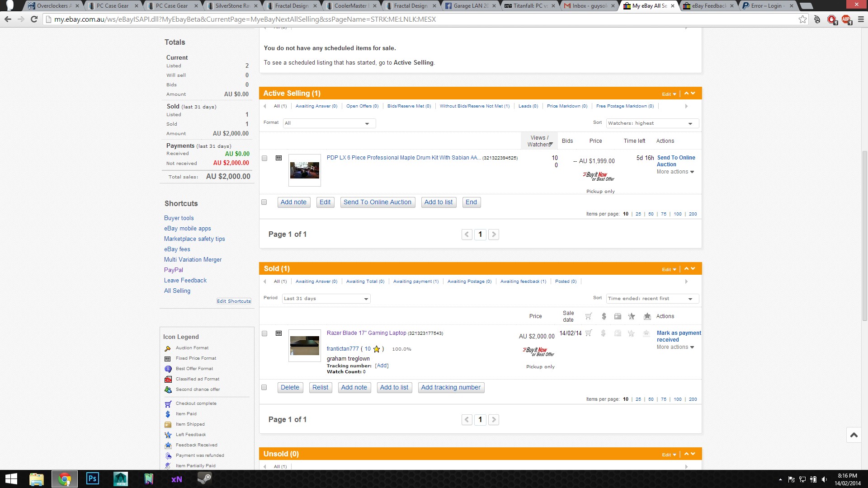Image resolution: width=868 pixels, height=488 pixels.
Task: Go to next page in Active Selling
Action: coord(494,234)
